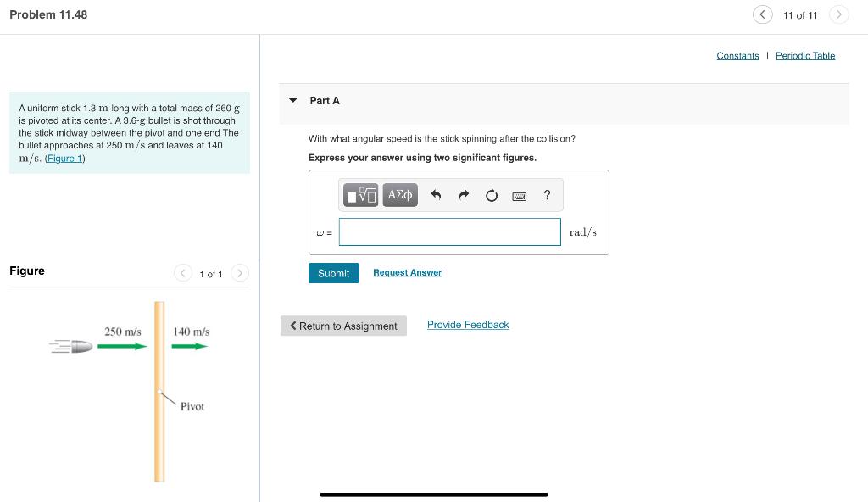
Task: Click the 'Express your answer using two significant figures' text
Action: tap(422, 158)
